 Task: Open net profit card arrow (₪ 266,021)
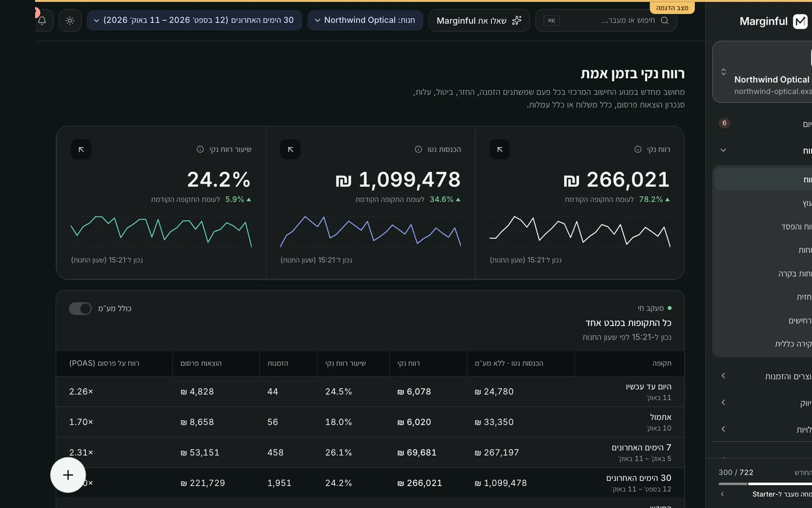point(499,149)
